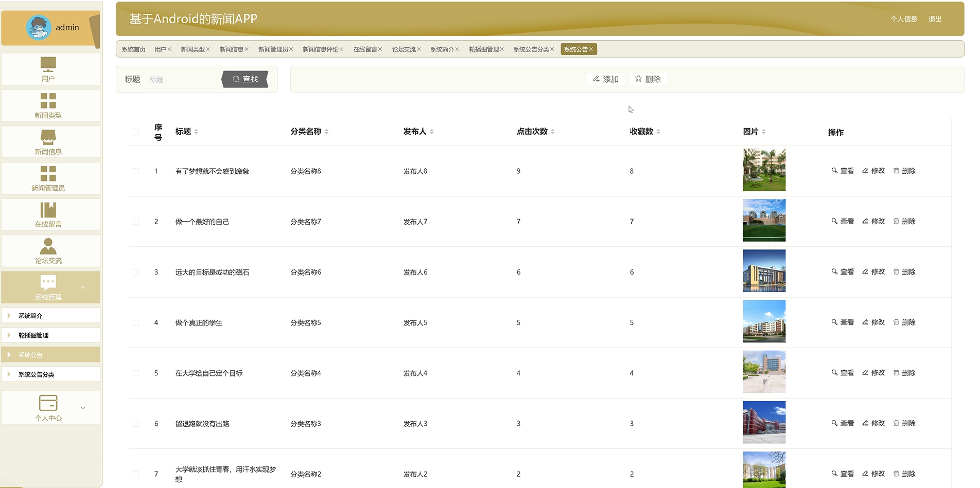Screen dimensions: 980x488
Task: Open the 用户 sidebar menu icon
Action: [x=48, y=64]
